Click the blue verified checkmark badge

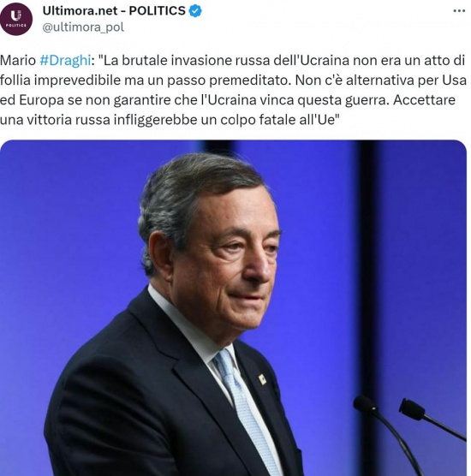pyautogui.click(x=195, y=11)
